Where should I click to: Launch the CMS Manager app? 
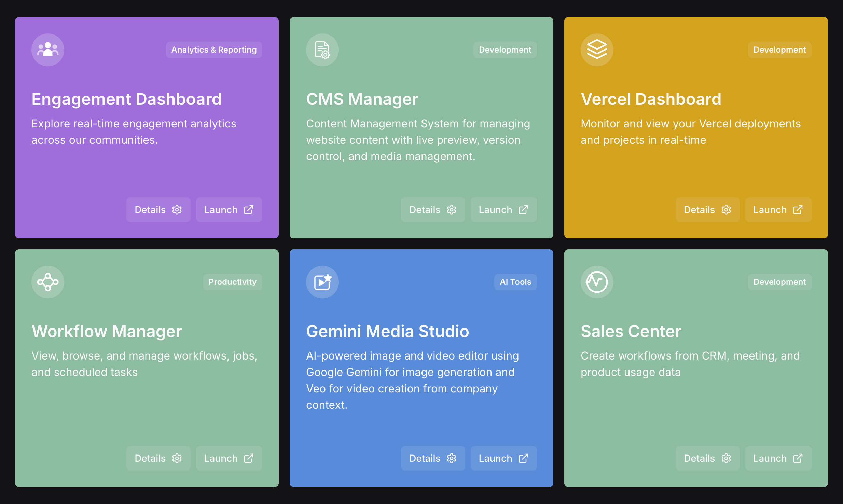click(x=503, y=210)
